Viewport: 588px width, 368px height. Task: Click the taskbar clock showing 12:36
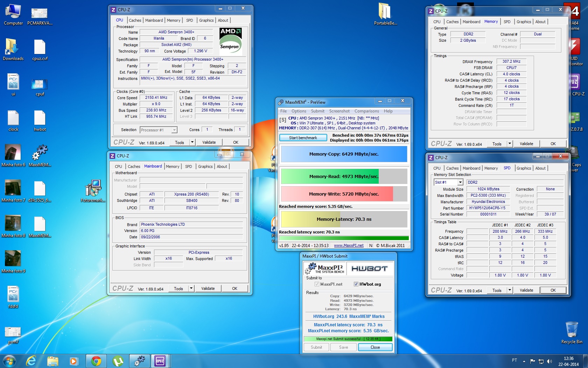[x=568, y=361]
